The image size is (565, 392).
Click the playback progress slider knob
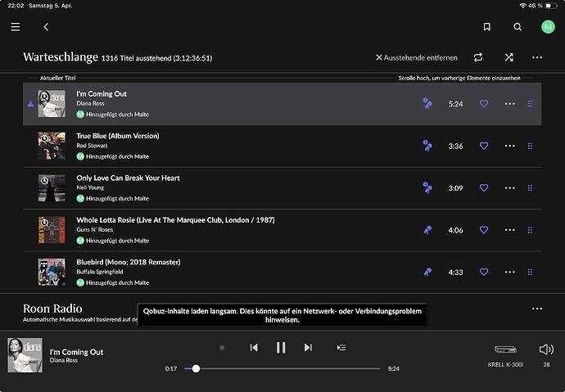(196, 368)
